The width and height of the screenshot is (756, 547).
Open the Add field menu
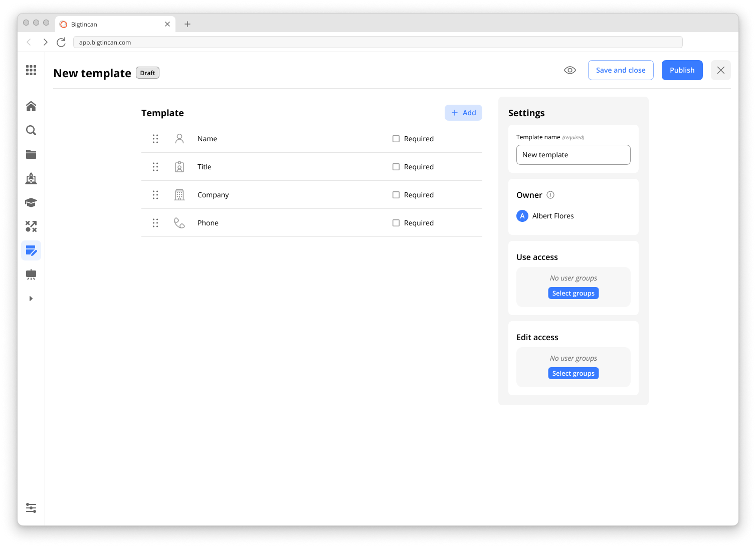pyautogui.click(x=463, y=113)
